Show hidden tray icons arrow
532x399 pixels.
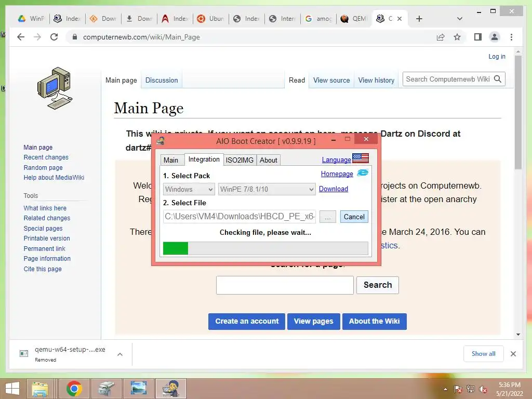445,389
